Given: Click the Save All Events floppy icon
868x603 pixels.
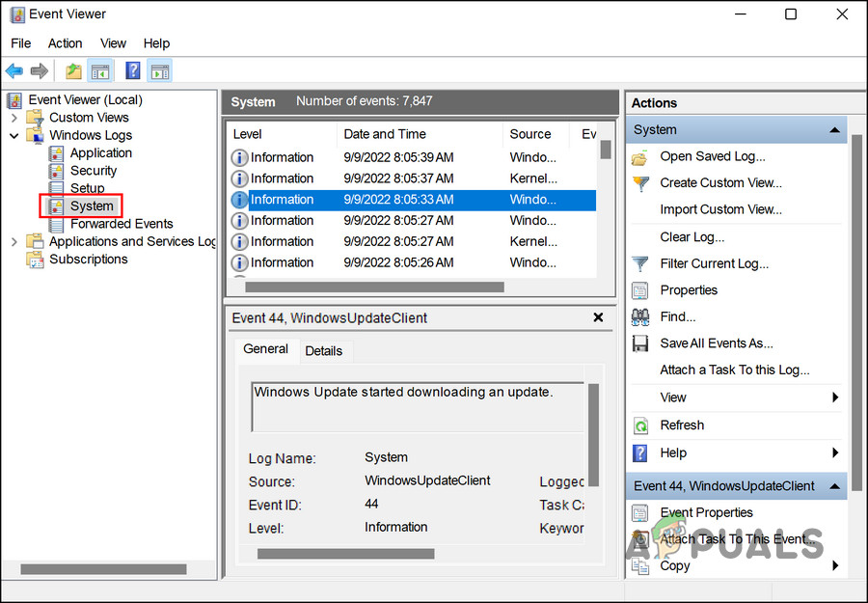Looking at the screenshot, I should tap(640, 343).
